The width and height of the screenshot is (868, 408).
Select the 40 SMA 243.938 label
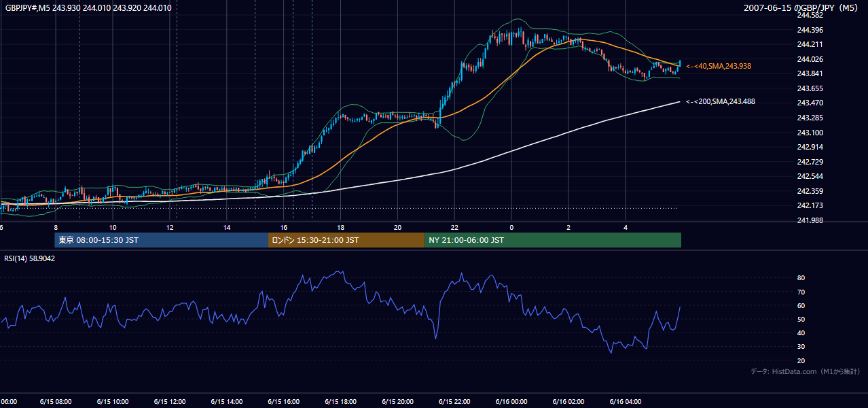[719, 66]
